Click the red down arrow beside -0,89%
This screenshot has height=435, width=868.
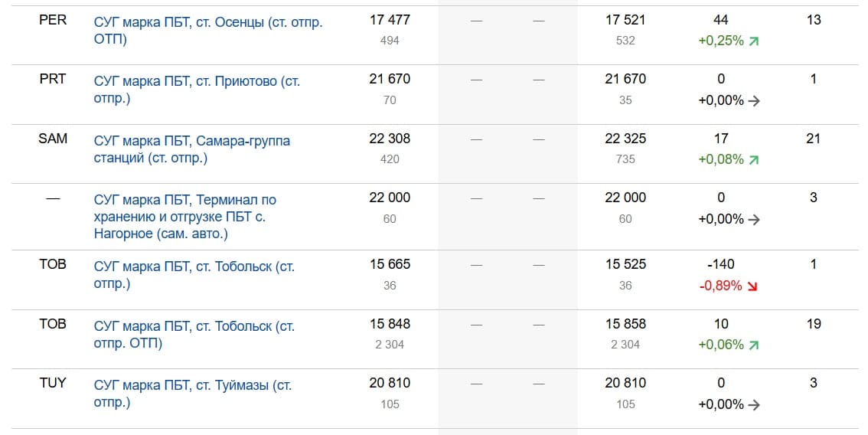(754, 286)
